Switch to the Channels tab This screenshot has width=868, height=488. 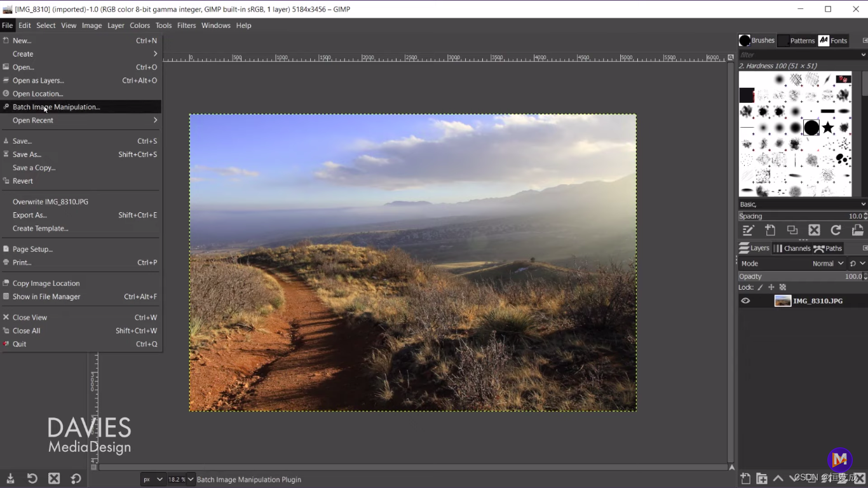point(792,248)
